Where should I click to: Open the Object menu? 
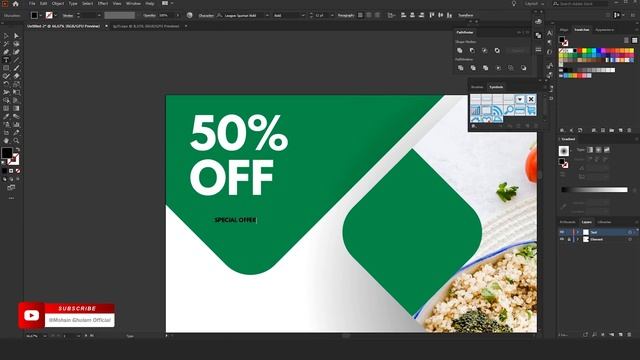[x=58, y=3]
